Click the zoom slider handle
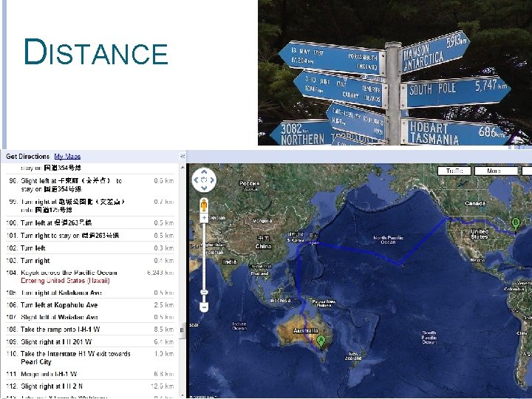This screenshot has height=399, width=532. coord(204,292)
